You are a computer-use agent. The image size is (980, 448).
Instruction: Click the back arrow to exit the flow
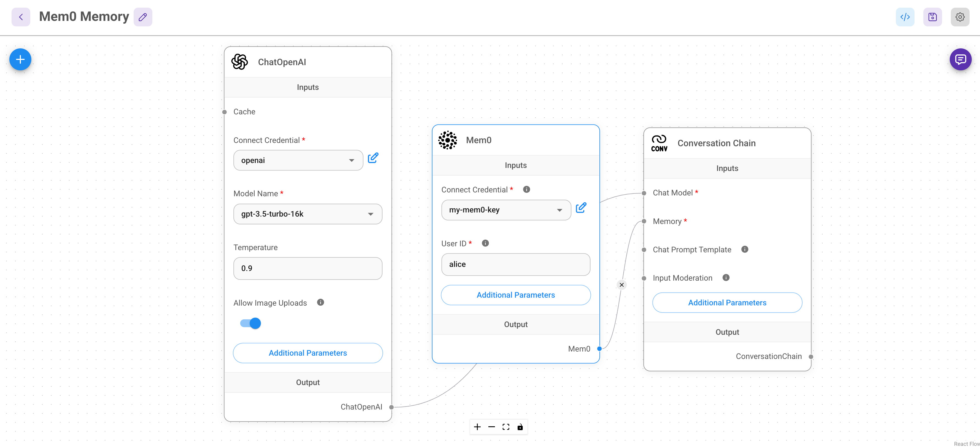click(21, 17)
